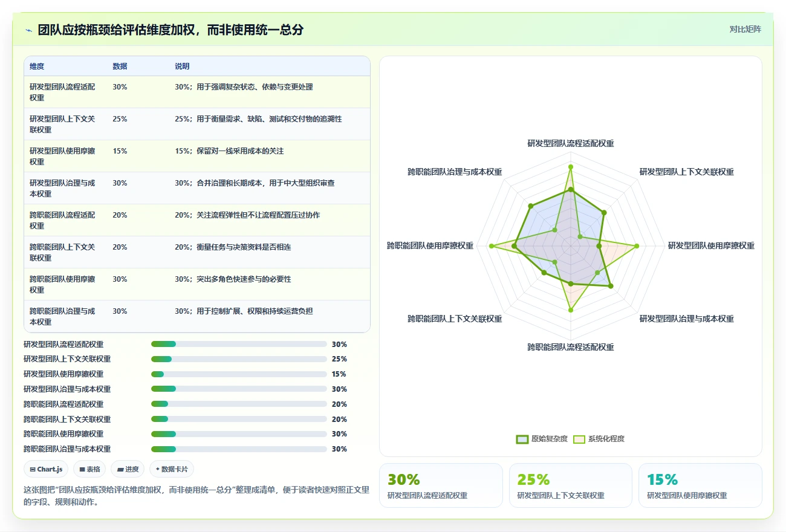Click radar axis label 跨职能团队使用摩擦权重

click(430, 245)
